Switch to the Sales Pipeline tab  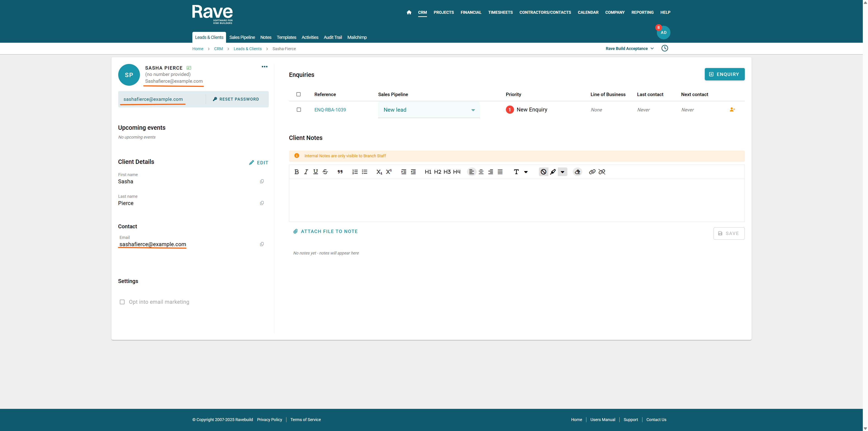click(x=242, y=38)
